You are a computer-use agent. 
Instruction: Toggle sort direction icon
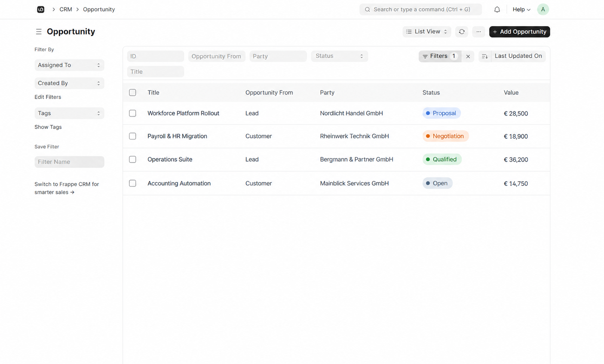[485, 56]
